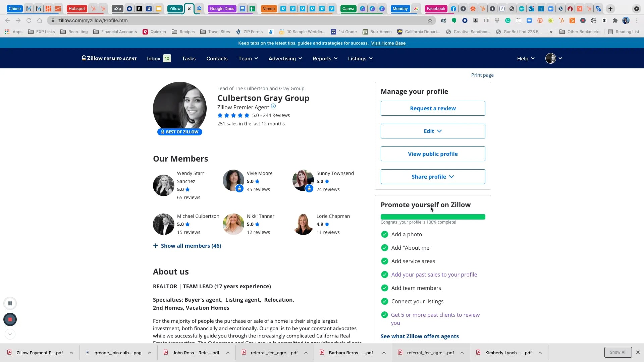
Task: Open the Edit dropdown
Action: pyautogui.click(x=433, y=131)
